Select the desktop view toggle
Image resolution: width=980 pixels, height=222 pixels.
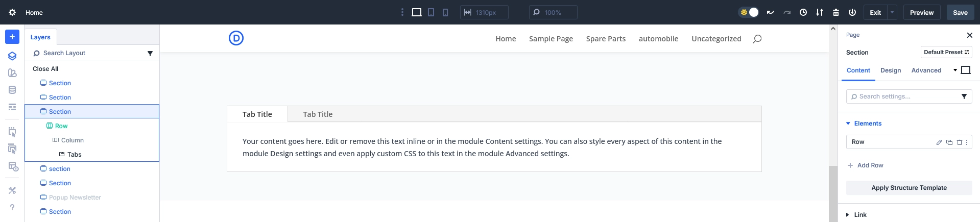pos(417,12)
